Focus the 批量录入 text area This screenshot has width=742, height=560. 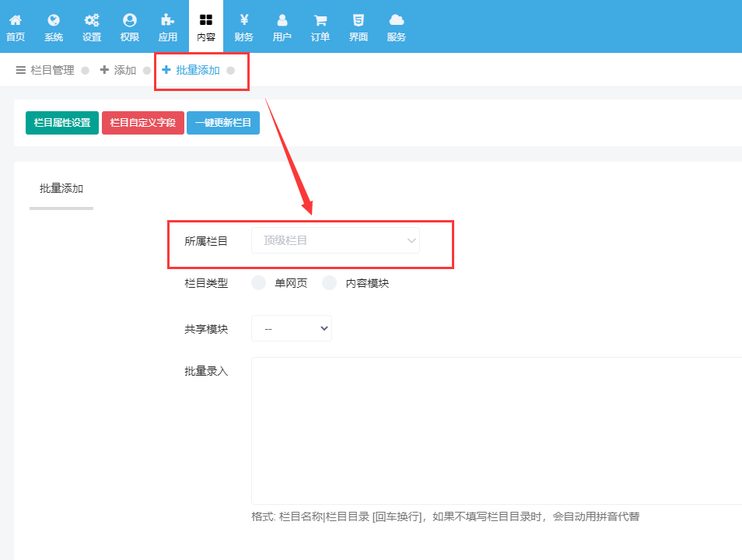[496, 431]
